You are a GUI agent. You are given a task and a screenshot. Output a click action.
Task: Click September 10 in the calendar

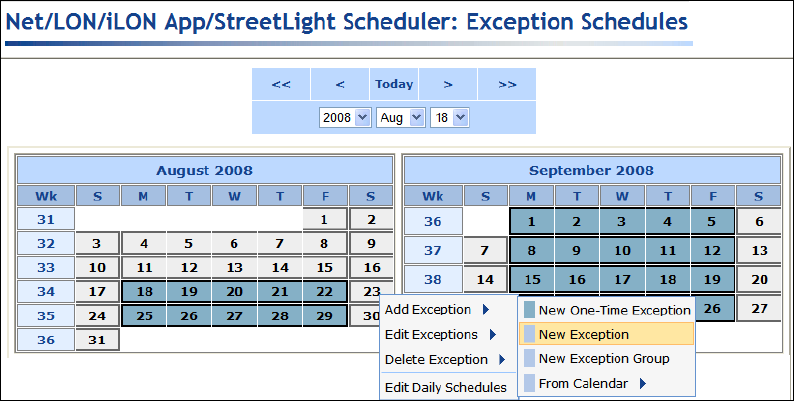click(621, 250)
